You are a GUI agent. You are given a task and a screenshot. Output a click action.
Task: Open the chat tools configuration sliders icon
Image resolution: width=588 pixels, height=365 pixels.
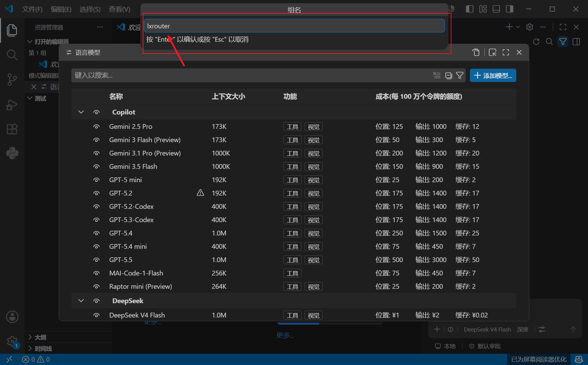[x=542, y=329]
